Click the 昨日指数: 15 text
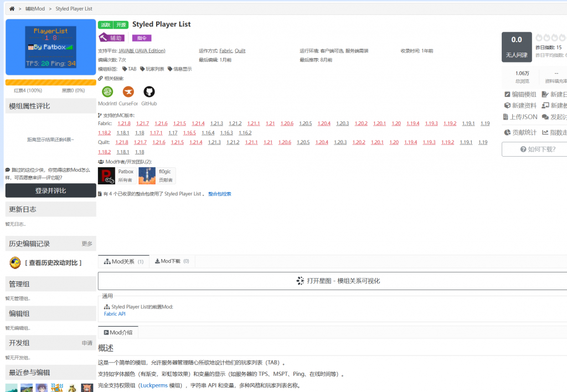Viewport: 567px width, 392px height. tap(549, 48)
